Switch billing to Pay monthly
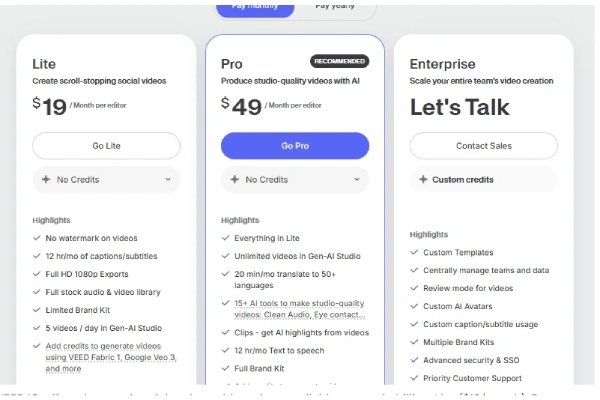 [x=255, y=6]
